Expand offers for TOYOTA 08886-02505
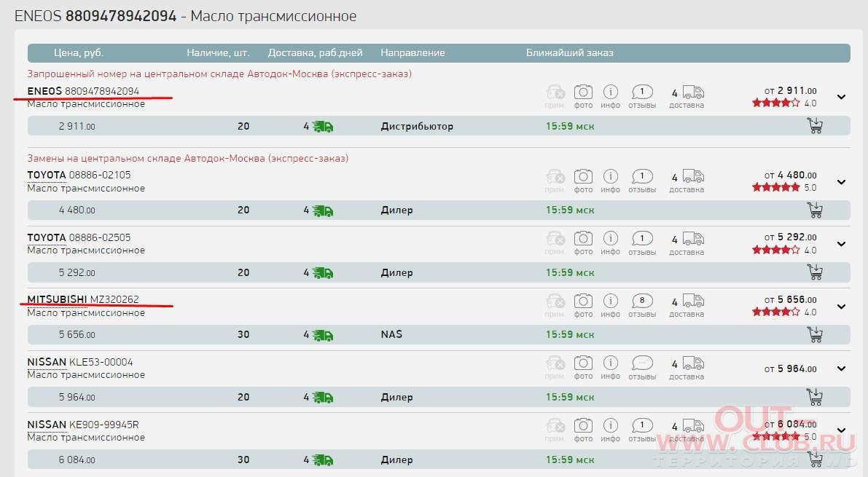868x477 pixels. point(842,243)
